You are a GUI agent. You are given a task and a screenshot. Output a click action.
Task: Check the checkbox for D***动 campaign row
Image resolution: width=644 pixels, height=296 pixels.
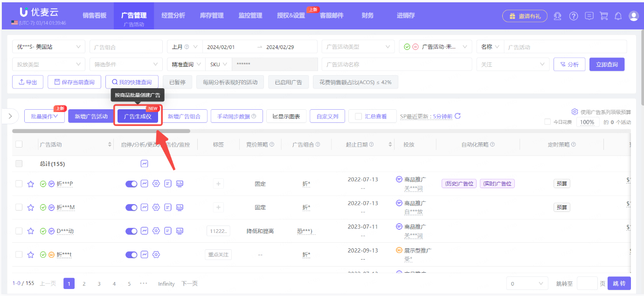click(x=19, y=230)
